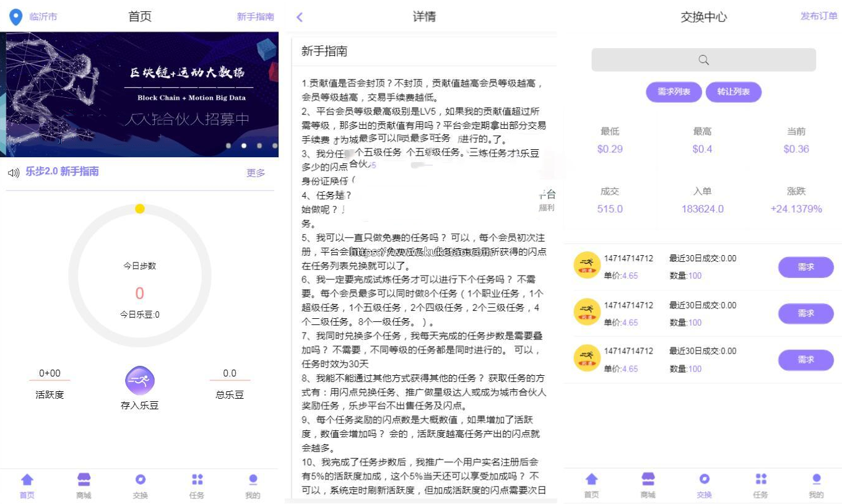
Task: Open 新手指南 link in the 首页 header
Action: click(x=255, y=17)
